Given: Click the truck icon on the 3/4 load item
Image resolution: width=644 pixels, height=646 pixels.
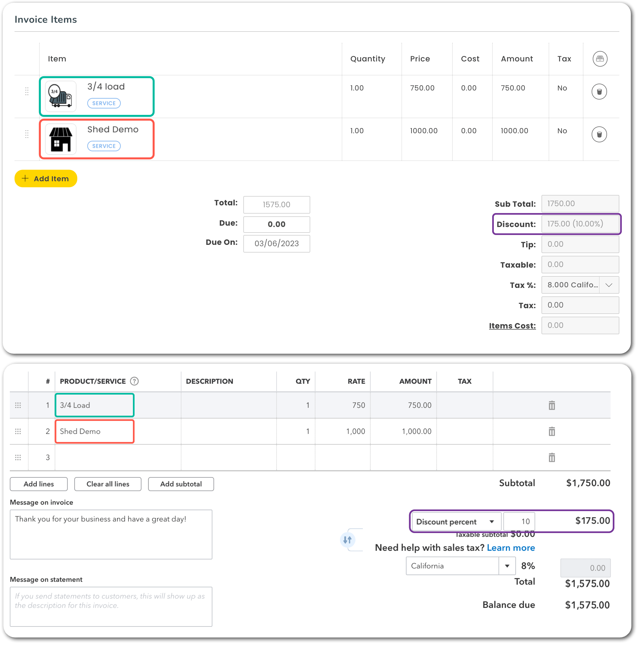Looking at the screenshot, I should click(x=60, y=97).
